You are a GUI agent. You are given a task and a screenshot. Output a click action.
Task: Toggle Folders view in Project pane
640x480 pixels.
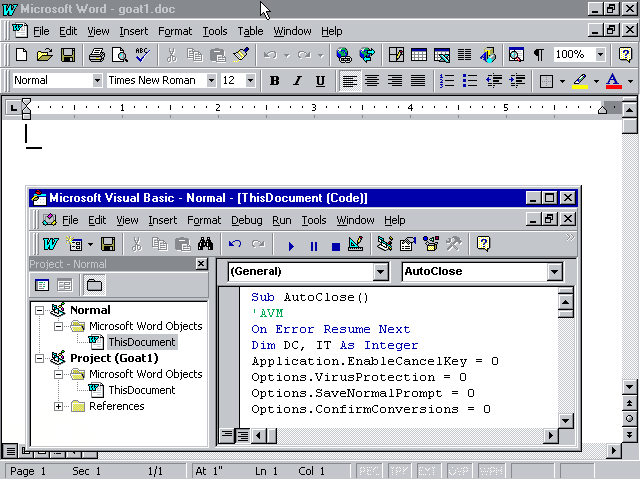tap(94, 285)
